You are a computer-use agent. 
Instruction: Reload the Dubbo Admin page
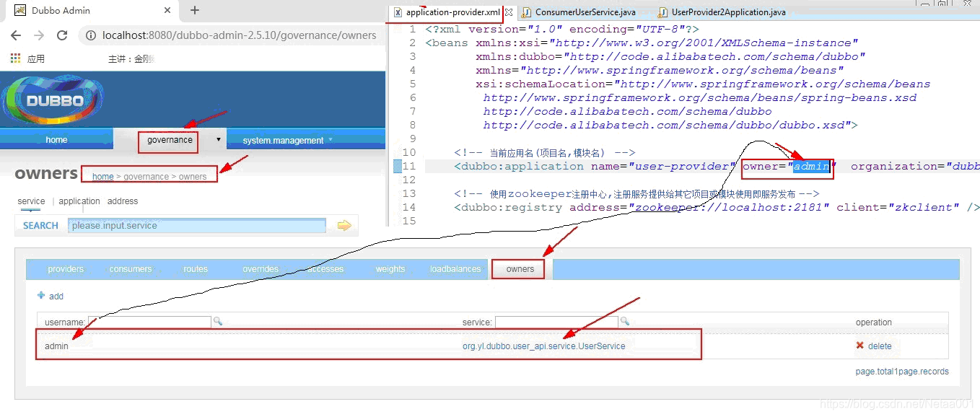point(62,35)
